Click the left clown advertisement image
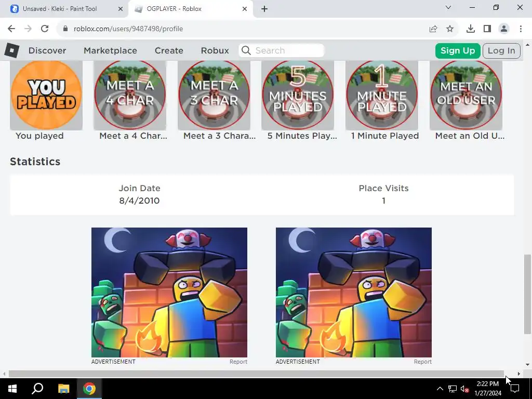 pos(169,292)
